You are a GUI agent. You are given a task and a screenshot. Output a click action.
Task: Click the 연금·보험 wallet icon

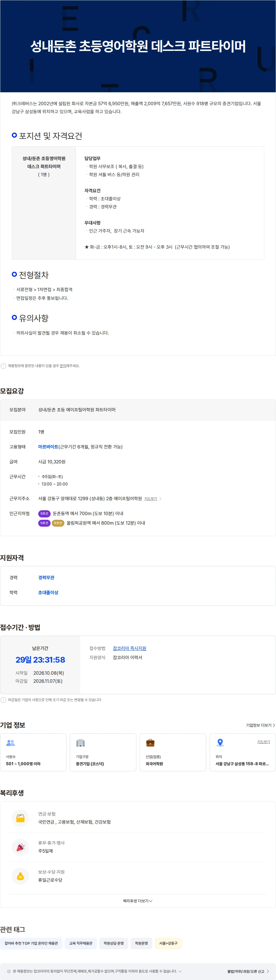click(21, 818)
